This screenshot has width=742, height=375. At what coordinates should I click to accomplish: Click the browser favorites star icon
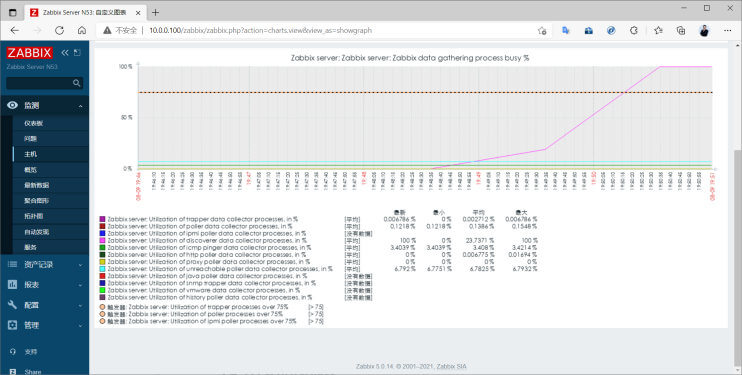click(658, 30)
